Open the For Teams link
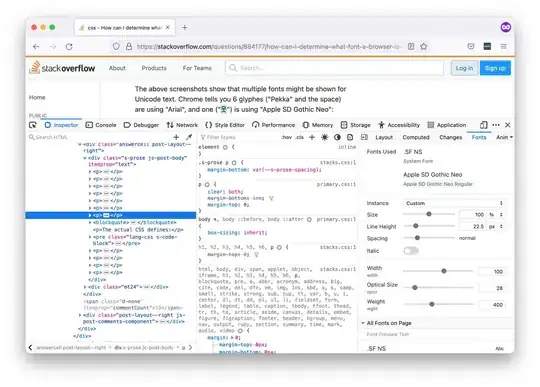This screenshot has height=387, width=540. [197, 68]
